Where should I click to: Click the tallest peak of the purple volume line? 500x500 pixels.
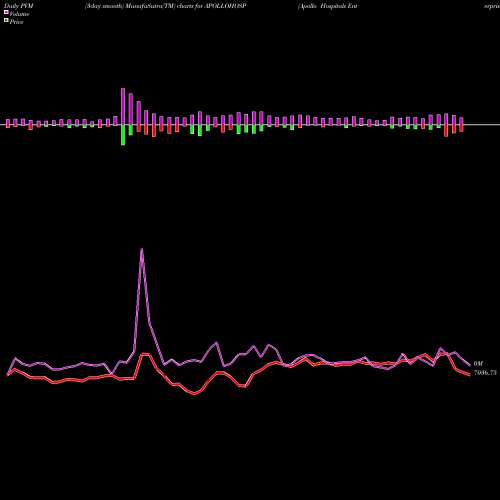pyautogui.click(x=142, y=249)
